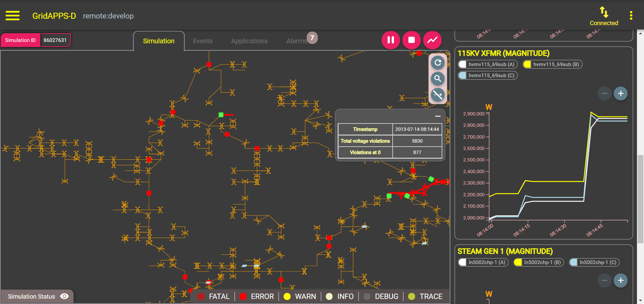The image size is (644, 304).
Task: Toggle ln5002chp-1 (C) legend series
Action: pyautogui.click(x=594, y=262)
